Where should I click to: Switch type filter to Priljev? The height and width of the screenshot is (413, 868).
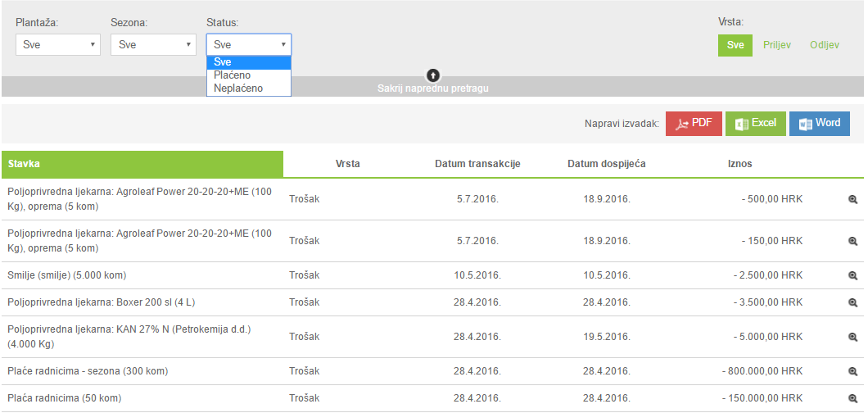click(x=776, y=45)
